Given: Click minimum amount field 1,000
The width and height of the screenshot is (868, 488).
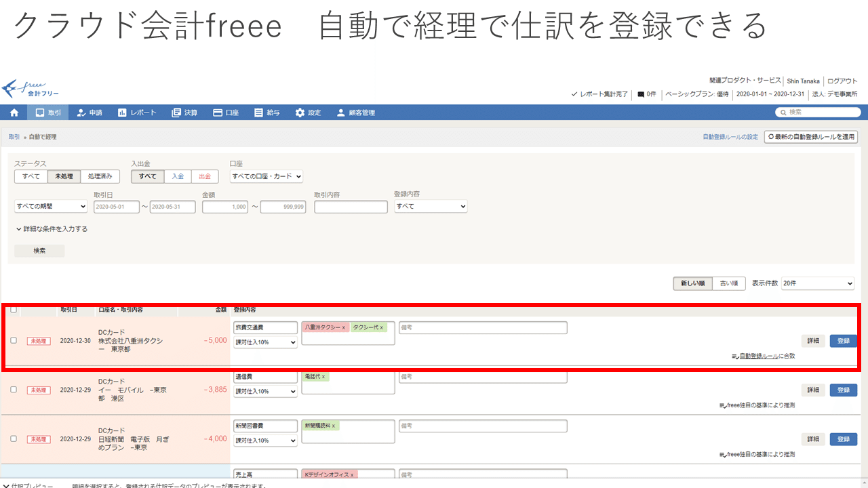Looking at the screenshot, I should 225,206.
